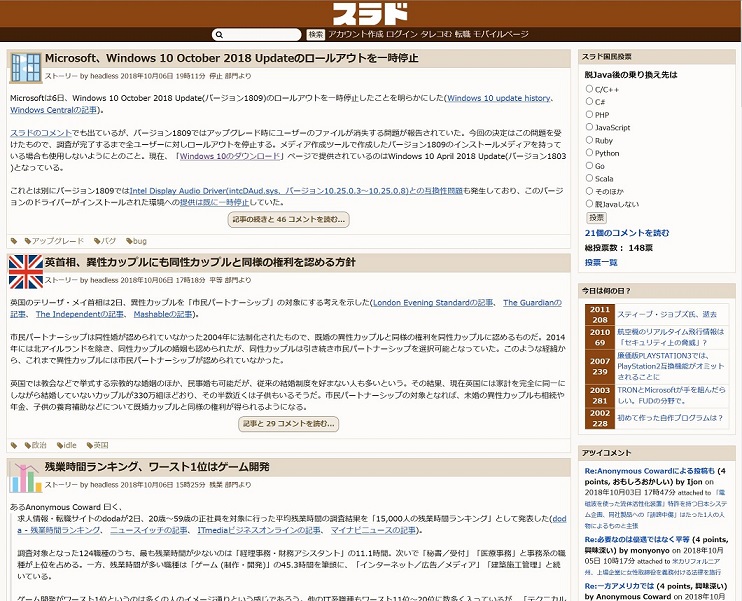Screen dimensions: 742x601
Task: Open アカウント作成 in the top menu
Action: pos(355,34)
